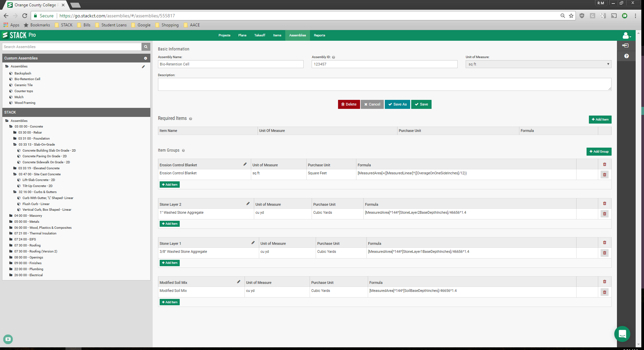This screenshot has width=644, height=350.
Task: Rename Erosion Control Blanket group via pencil
Action: 245,164
